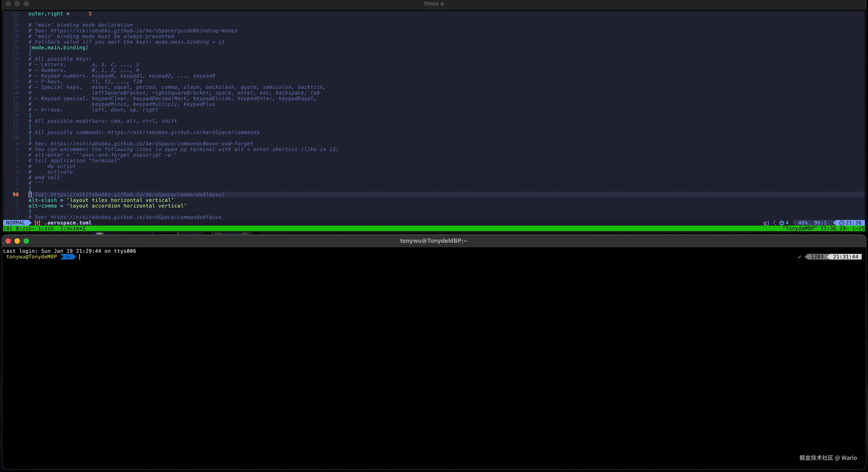Image resolution: width=868 pixels, height=472 pixels.
Task: Place cursor on the alt-slash layout line
Action: click(x=101, y=200)
